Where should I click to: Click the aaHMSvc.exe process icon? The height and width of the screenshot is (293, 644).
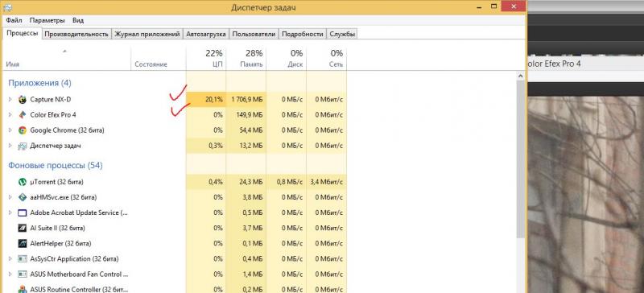[23, 197]
